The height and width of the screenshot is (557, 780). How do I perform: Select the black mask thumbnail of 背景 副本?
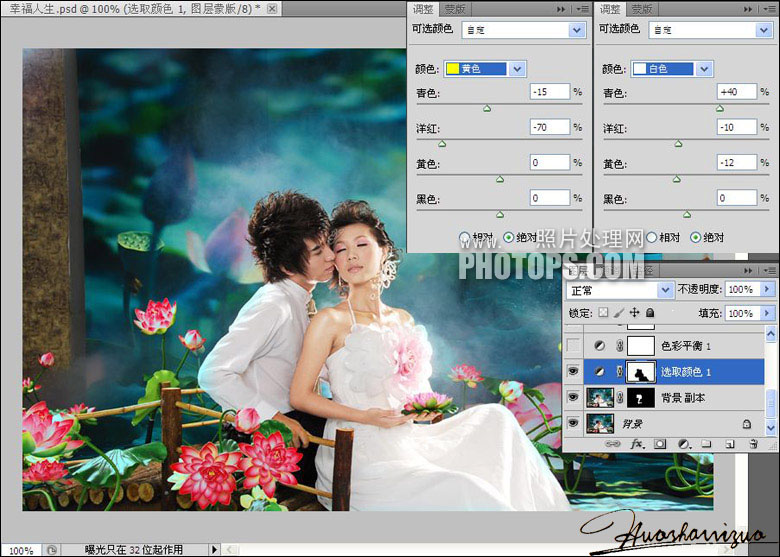tap(641, 397)
